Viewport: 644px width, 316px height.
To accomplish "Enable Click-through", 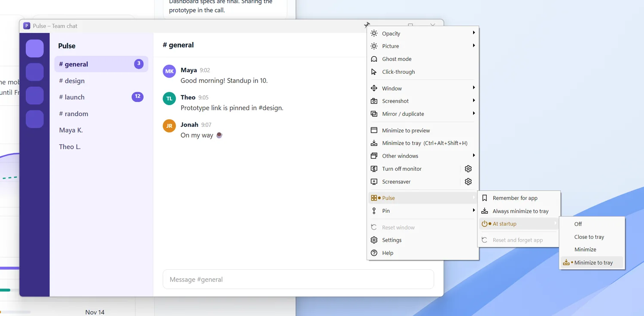I will [423, 72].
